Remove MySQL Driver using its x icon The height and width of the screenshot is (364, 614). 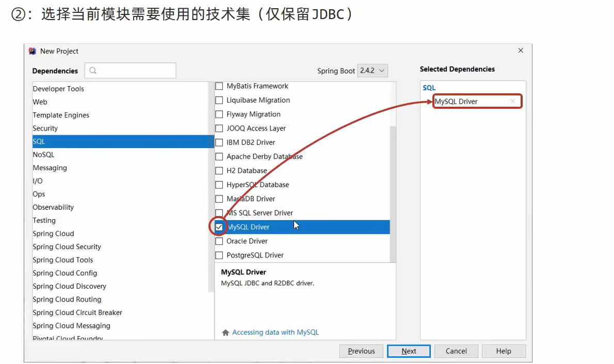[512, 102]
